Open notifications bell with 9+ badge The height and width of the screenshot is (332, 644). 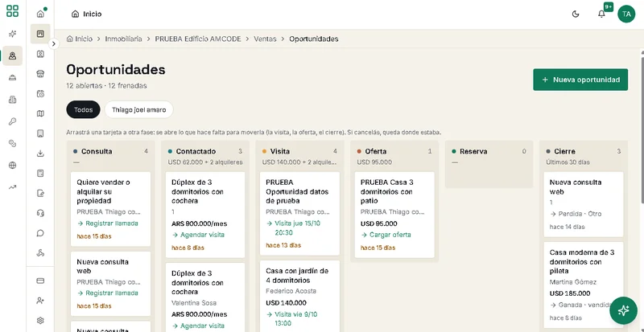601,14
